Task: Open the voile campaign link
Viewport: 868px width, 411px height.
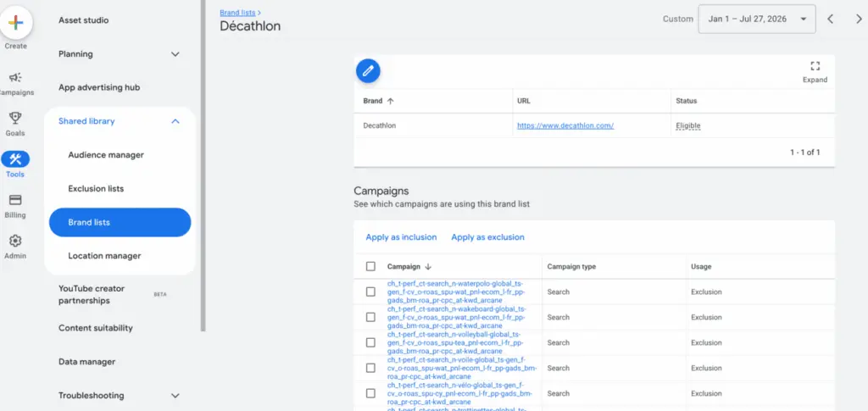Action: tap(462, 368)
